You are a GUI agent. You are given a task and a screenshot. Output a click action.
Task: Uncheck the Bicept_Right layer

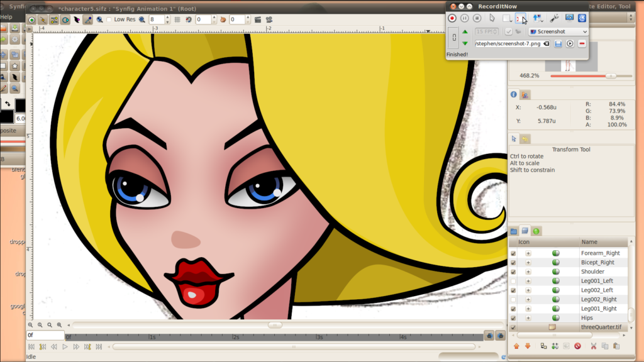513,263
